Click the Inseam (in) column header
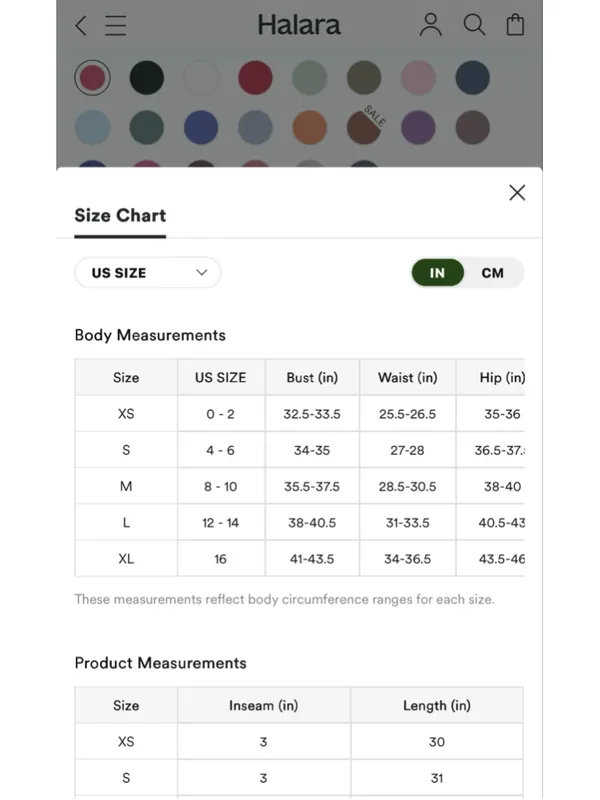600x800 pixels. pos(264,706)
